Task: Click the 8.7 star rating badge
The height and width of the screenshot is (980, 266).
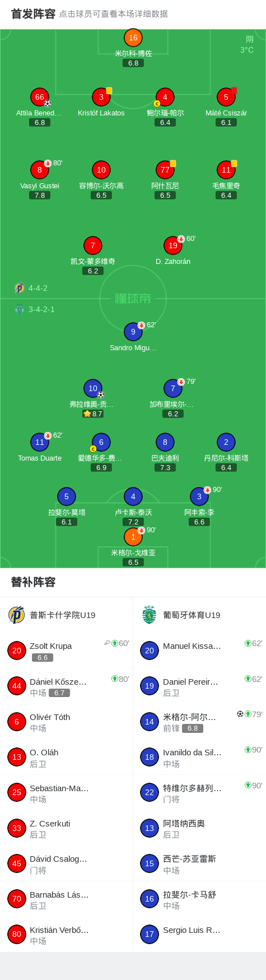Action: coord(93,414)
